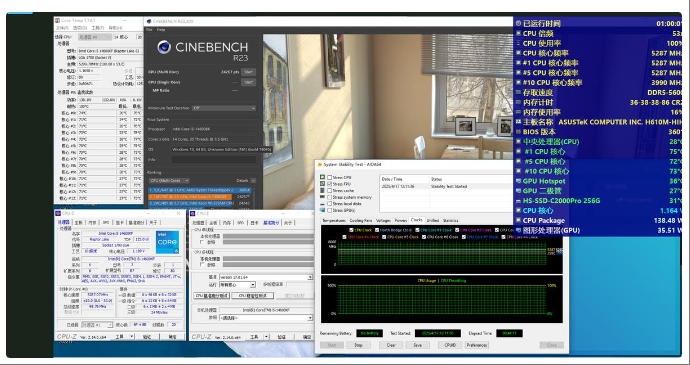
Task: Click the icon beside 中央处理器(CPU) in overlay
Action: (518, 142)
